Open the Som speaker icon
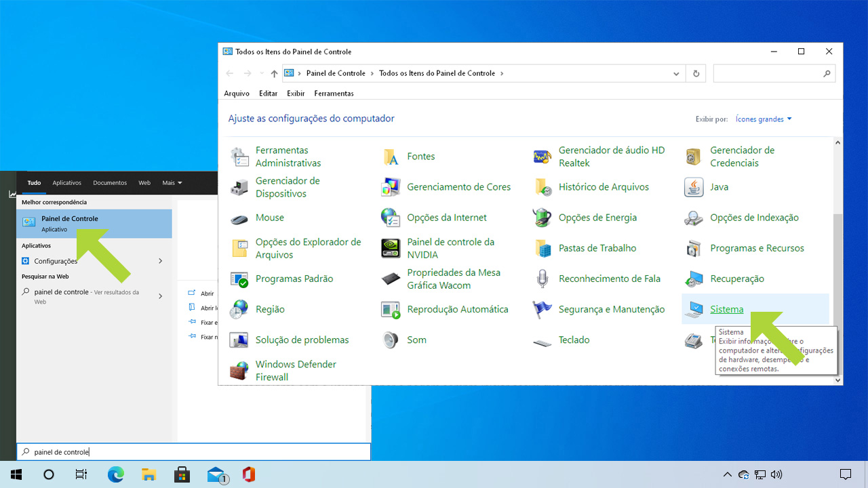The image size is (868, 488). (391, 340)
